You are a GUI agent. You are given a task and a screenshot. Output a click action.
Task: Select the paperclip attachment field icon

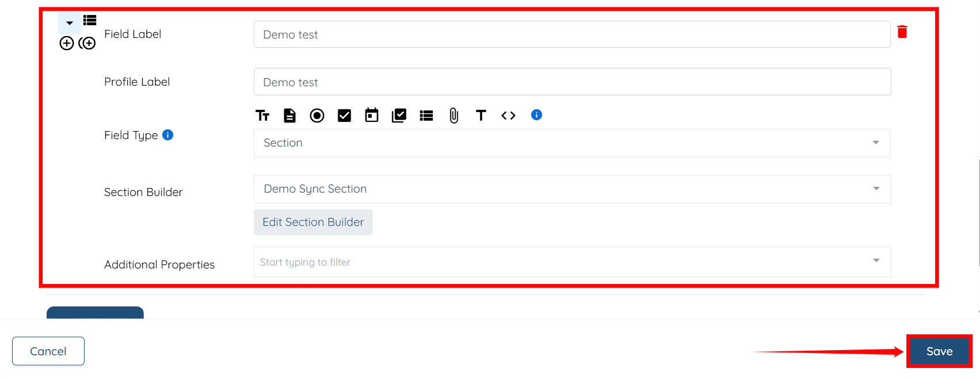click(x=454, y=116)
